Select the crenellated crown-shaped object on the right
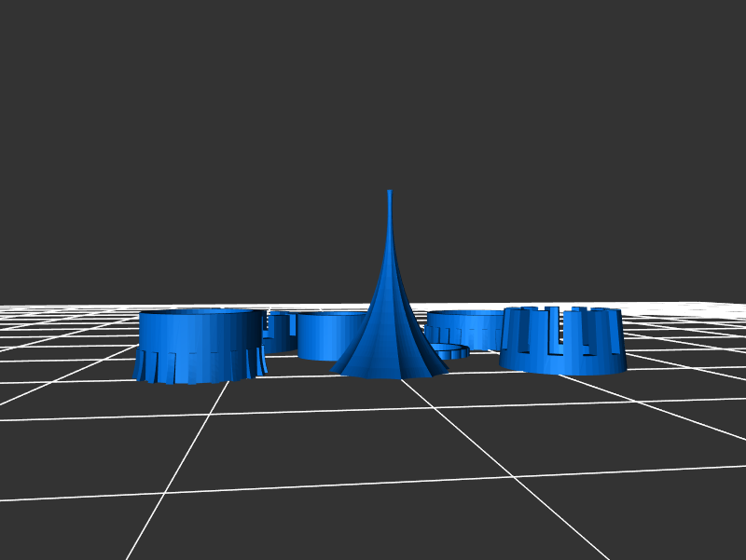The width and height of the screenshot is (746, 560). [562, 341]
